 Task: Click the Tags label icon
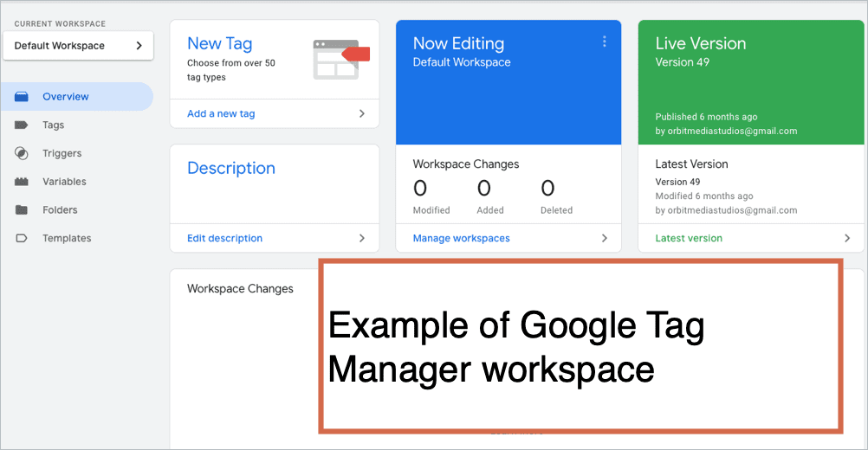pos(22,125)
